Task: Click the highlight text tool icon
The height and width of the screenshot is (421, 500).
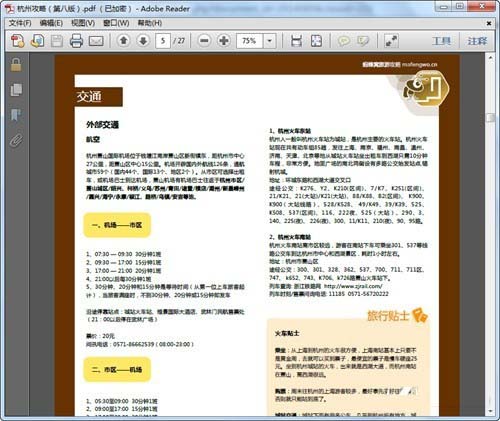Action: pos(363,41)
